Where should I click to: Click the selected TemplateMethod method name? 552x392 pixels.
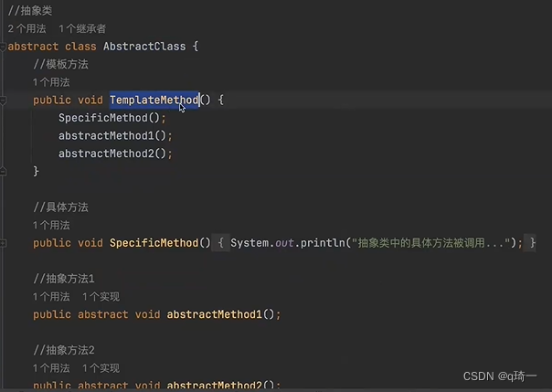[154, 100]
